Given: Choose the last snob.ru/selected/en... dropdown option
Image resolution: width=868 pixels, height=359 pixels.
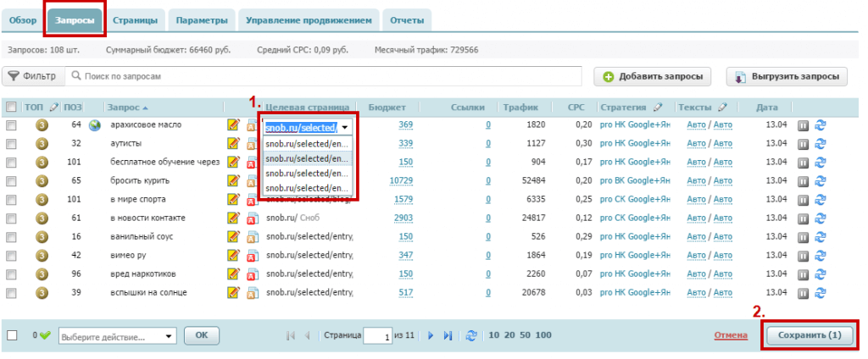Looking at the screenshot, I should point(308,187).
